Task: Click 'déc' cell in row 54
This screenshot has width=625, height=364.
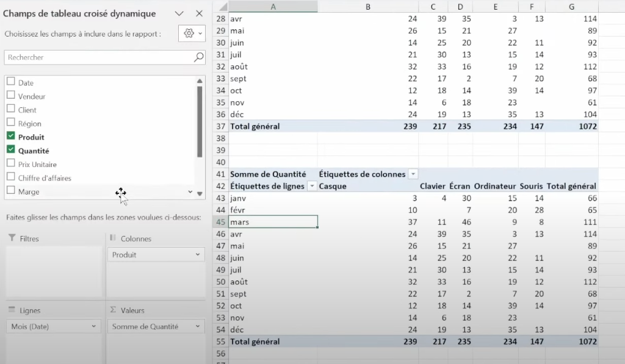Action: click(273, 329)
